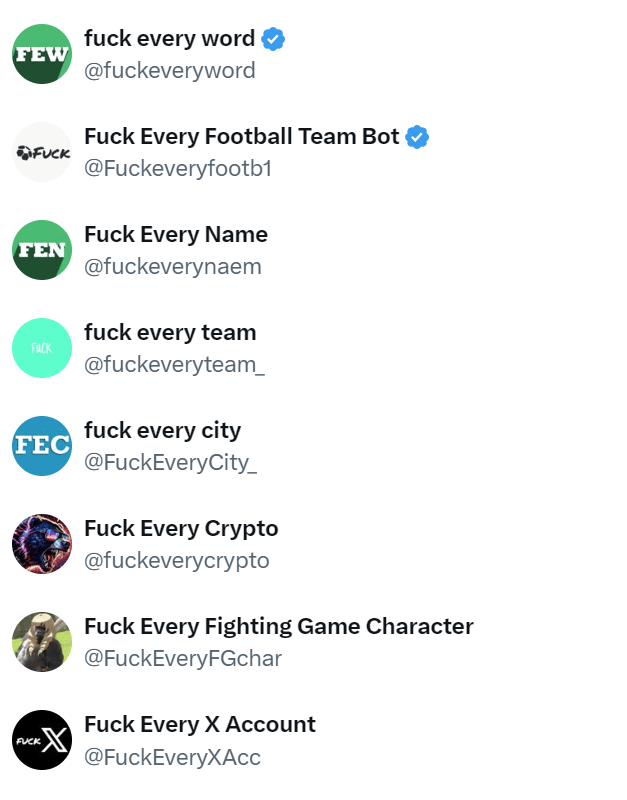Click the @FuckEveryCity_ handle
Image resolution: width=627 pixels, height=800 pixels.
pyautogui.click(x=170, y=463)
